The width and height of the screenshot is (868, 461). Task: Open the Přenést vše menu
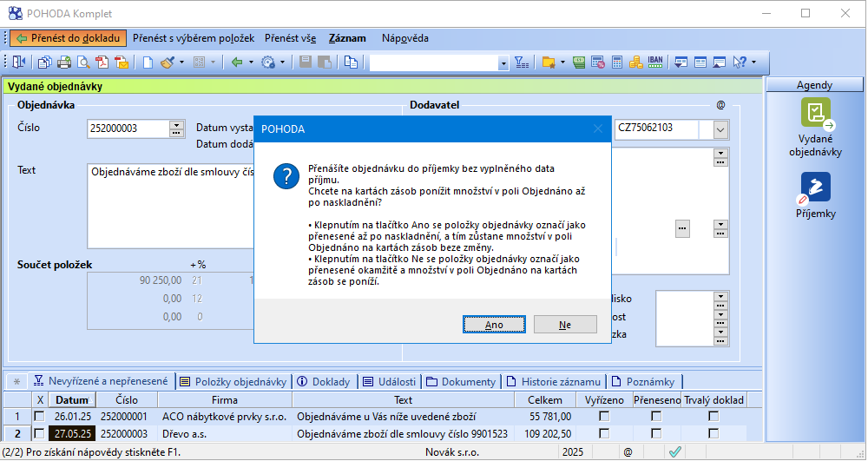coord(290,38)
